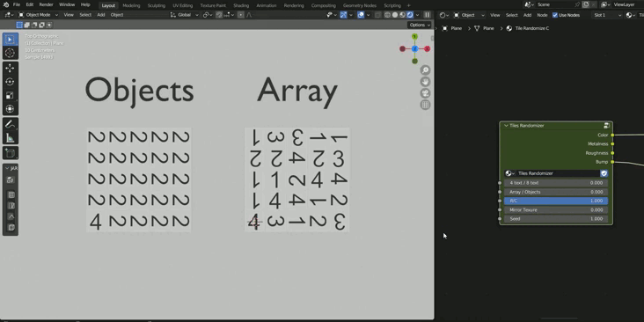644x322 pixels.
Task: Open the Object Mode dropdown
Action: pos(38,15)
